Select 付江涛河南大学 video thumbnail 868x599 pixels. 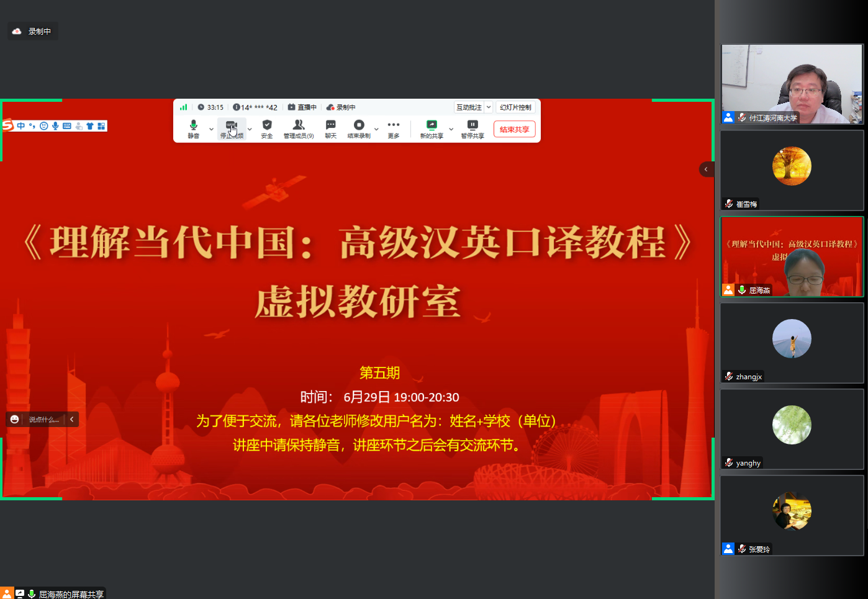click(x=792, y=84)
